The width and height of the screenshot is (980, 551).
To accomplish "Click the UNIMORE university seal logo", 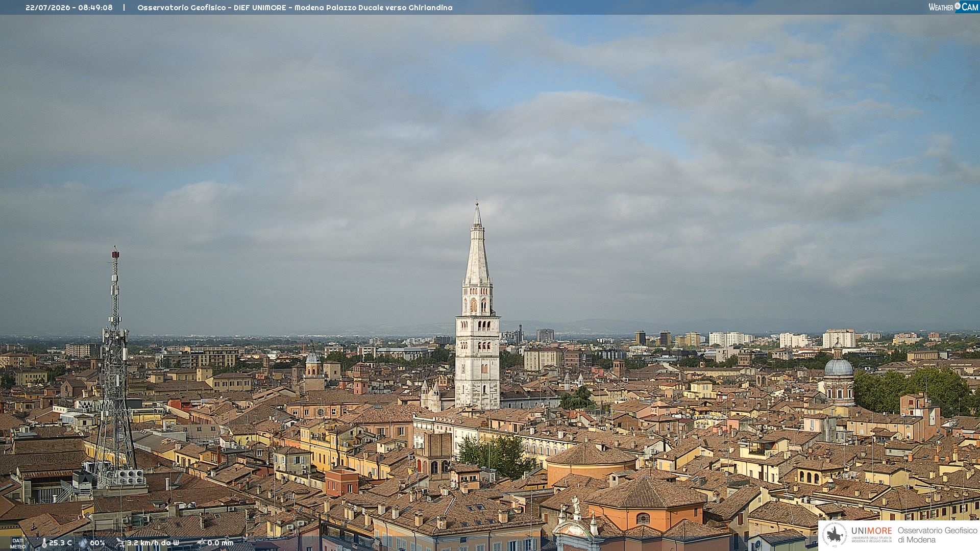I will [835, 535].
